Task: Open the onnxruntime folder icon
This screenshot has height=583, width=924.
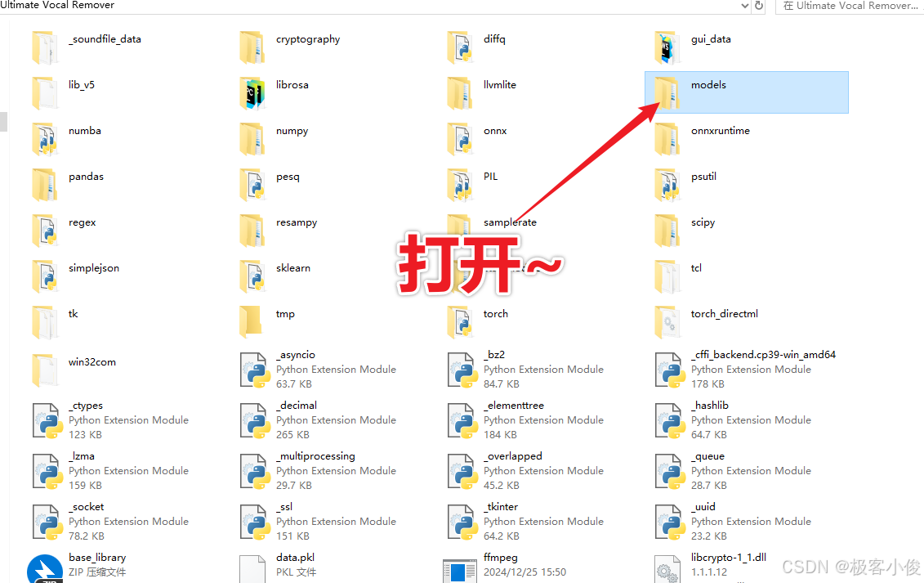Action: [x=667, y=139]
